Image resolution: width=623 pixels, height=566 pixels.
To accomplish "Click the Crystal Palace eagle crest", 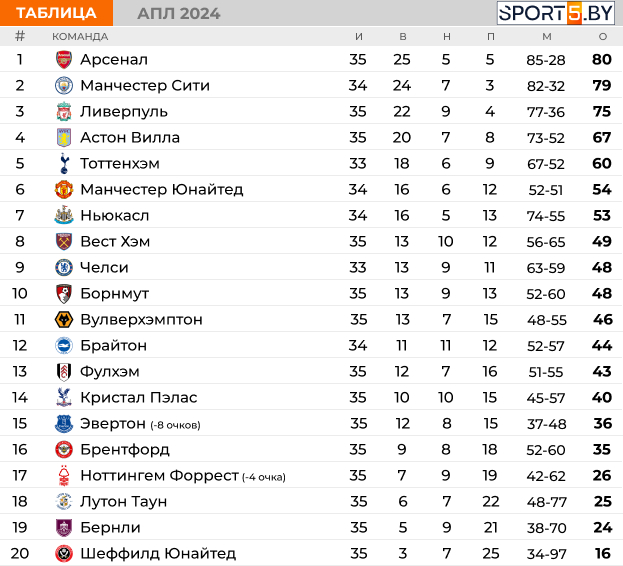I will (x=64, y=398).
